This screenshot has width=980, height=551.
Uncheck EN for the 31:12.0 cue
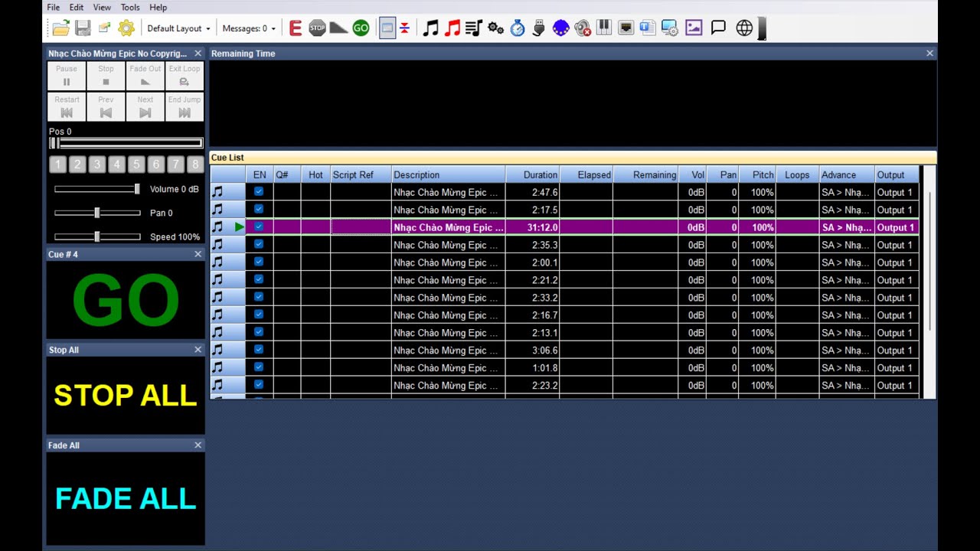[259, 227]
